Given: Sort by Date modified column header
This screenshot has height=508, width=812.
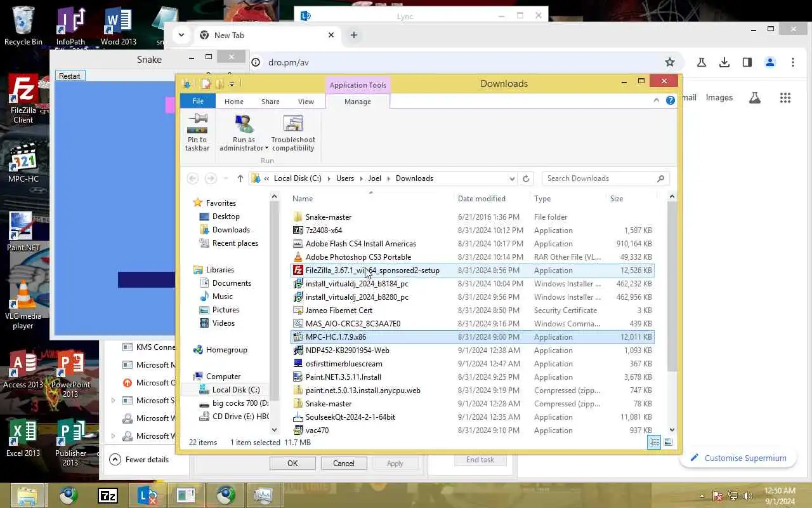Looking at the screenshot, I should (492, 199).
